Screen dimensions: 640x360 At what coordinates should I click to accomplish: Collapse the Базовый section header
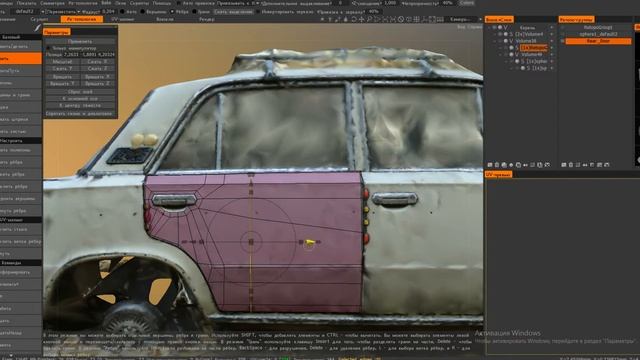click(x=20, y=37)
